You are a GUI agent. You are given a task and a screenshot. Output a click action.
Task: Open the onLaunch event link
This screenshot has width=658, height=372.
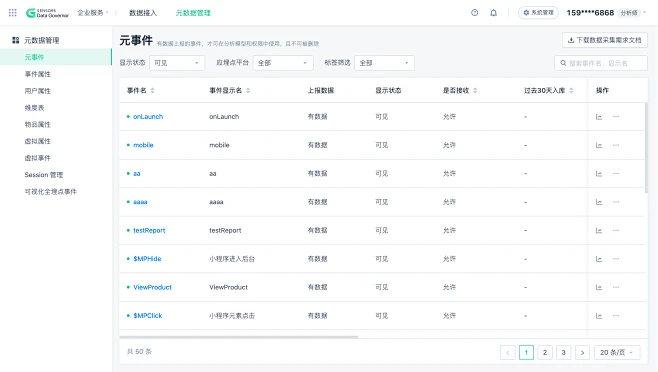(148, 117)
